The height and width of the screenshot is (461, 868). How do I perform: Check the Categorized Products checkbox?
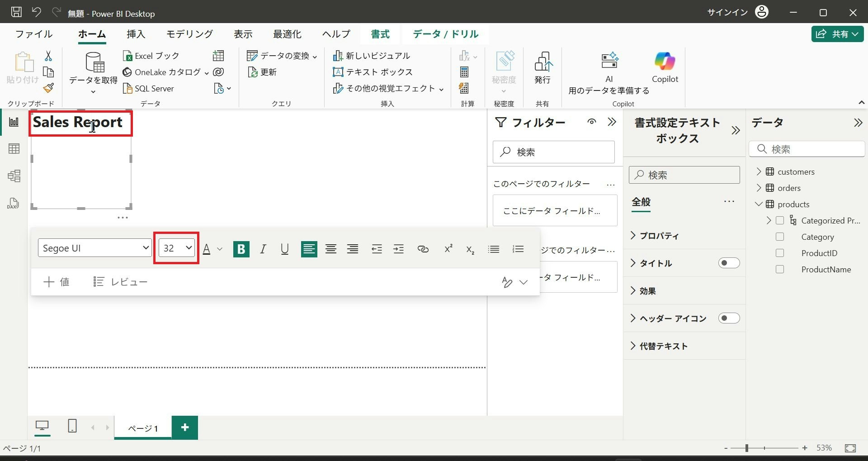780,220
